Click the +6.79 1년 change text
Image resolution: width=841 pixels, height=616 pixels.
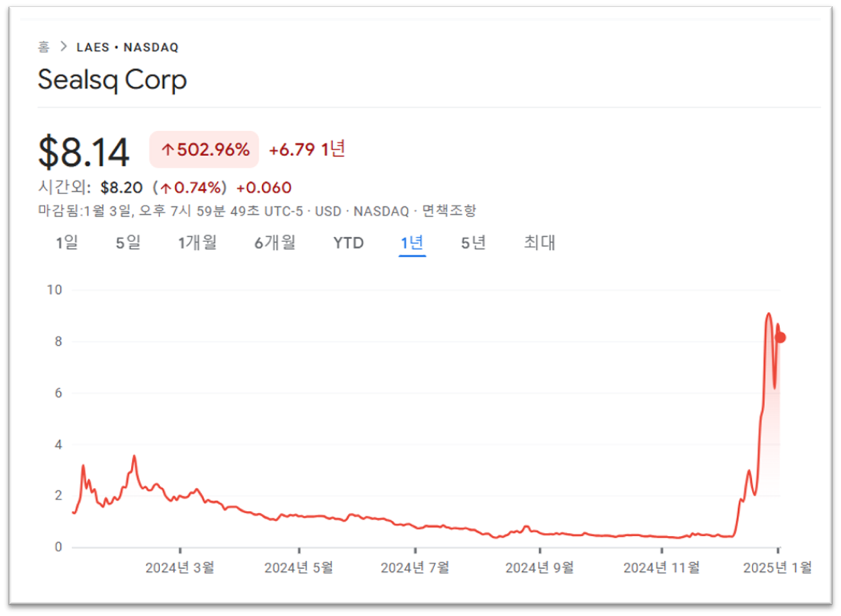click(307, 149)
